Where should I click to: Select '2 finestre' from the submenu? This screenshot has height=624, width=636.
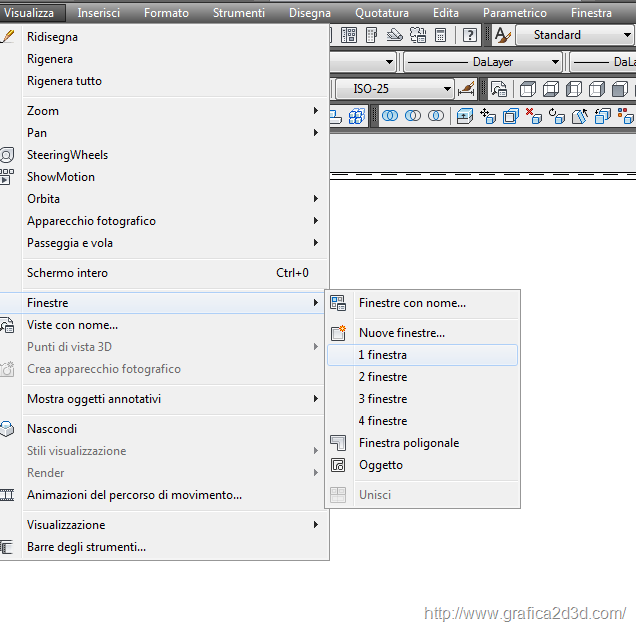tap(383, 377)
